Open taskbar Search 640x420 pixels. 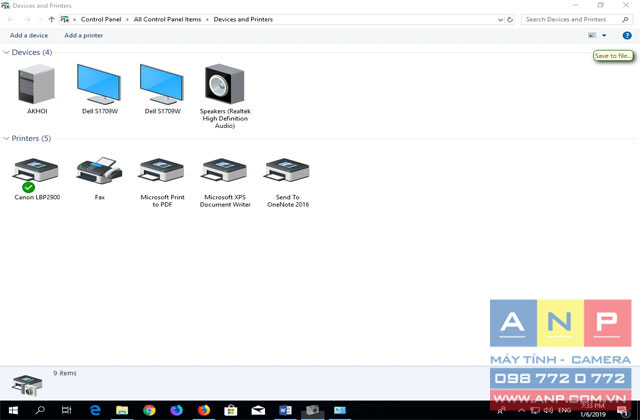click(40, 410)
